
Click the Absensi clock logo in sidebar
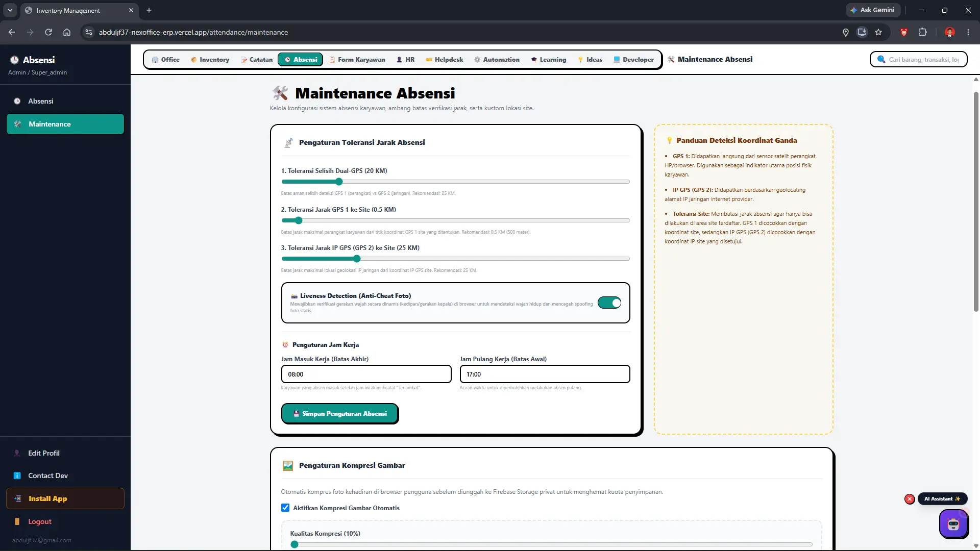(14, 60)
